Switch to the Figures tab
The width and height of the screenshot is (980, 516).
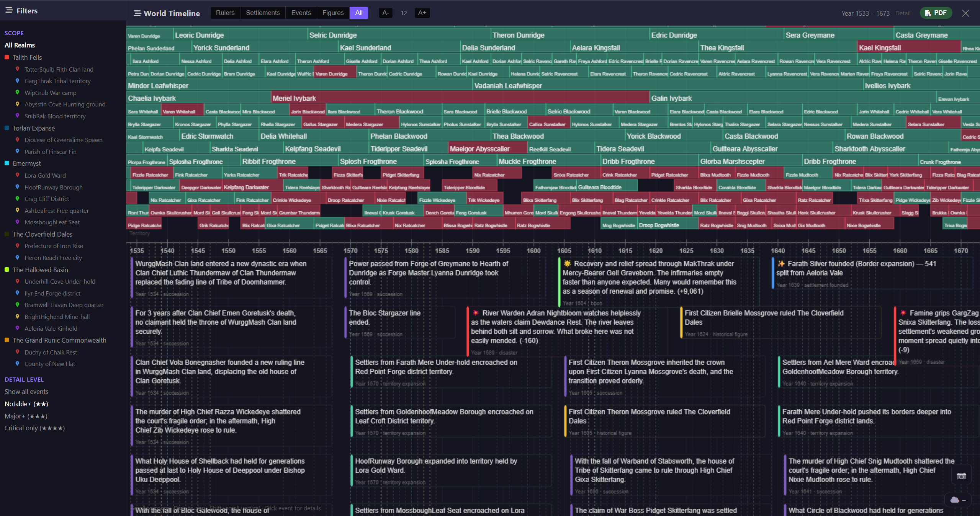tap(333, 13)
